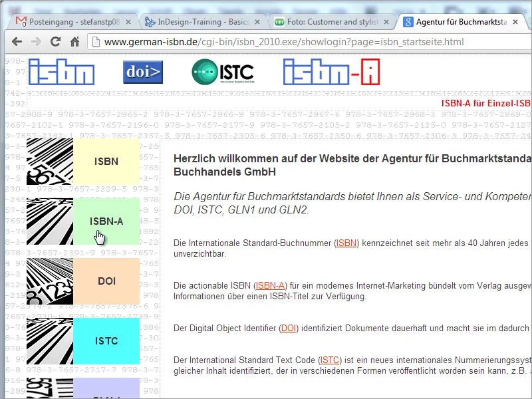Switch to the Posteingang Gmail tab
This screenshot has height=399, width=532.
[x=73, y=22]
